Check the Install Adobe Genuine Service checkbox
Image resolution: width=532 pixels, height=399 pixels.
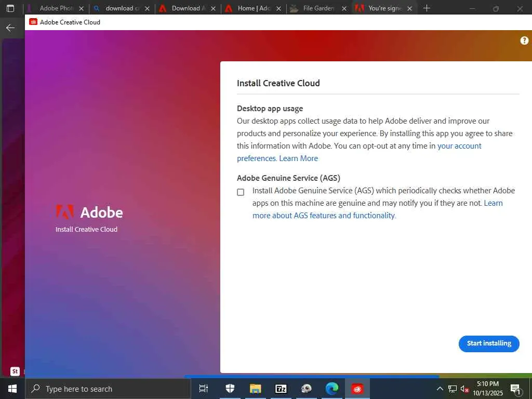tap(241, 192)
